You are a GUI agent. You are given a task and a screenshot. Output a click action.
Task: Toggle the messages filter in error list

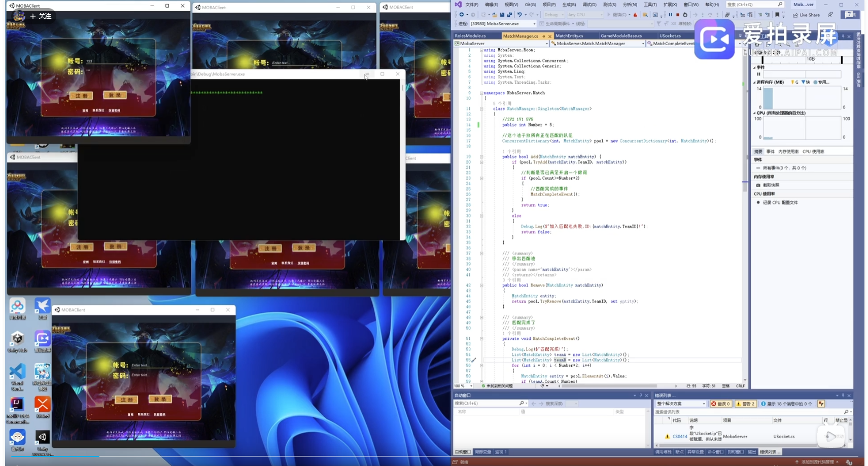[x=787, y=404]
